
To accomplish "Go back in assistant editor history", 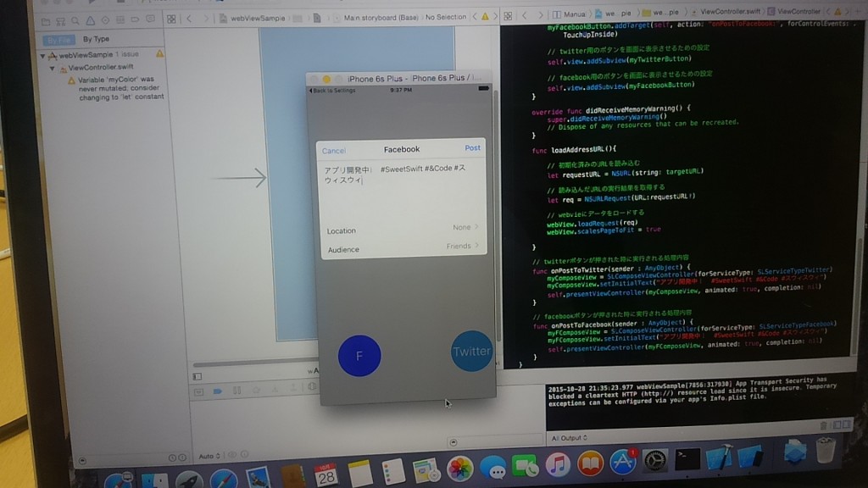I will [x=525, y=15].
